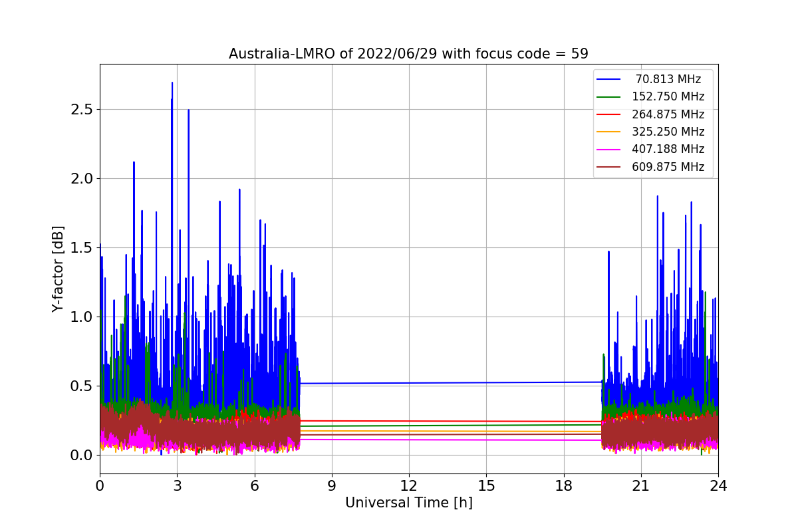The width and height of the screenshot is (798, 532).
Task: Click the y-axis tick label 0.0
Action: (x=82, y=455)
